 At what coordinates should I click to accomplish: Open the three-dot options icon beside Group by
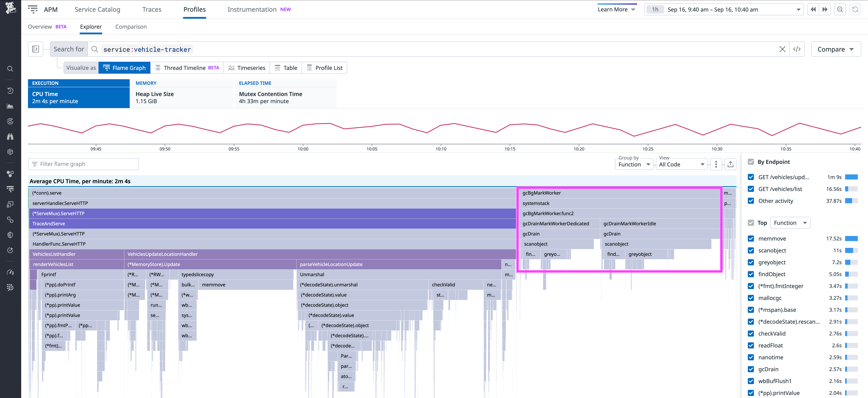(716, 164)
